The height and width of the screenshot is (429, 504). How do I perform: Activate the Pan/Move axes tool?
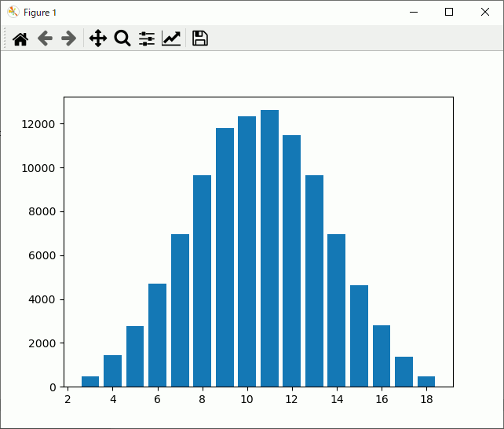click(x=98, y=38)
